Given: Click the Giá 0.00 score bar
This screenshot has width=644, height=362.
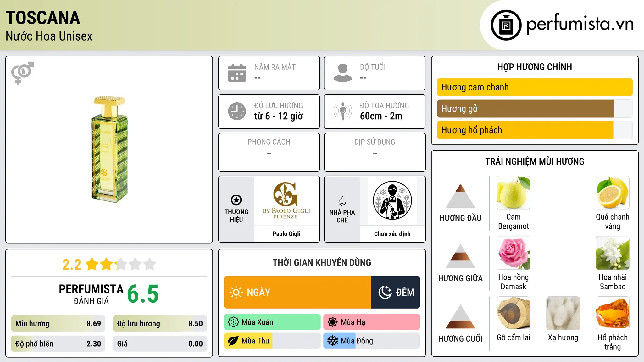Looking at the screenshot, I should point(160,344).
